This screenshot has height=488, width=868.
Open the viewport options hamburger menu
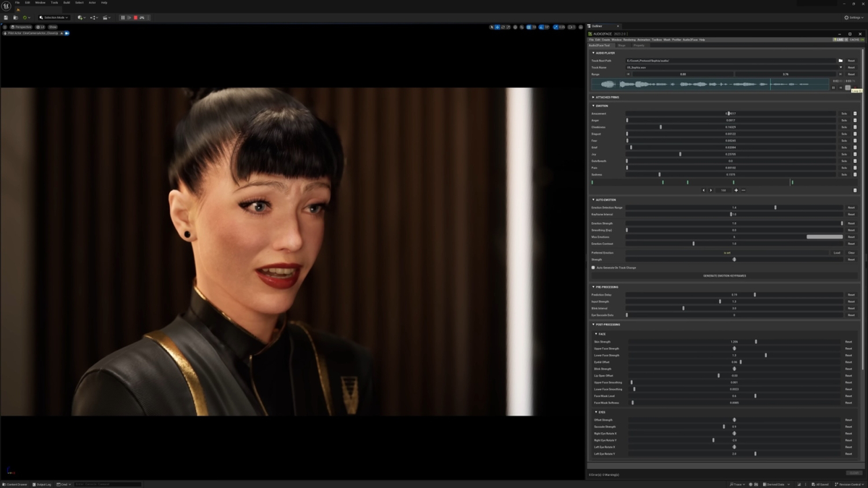(x=4, y=27)
